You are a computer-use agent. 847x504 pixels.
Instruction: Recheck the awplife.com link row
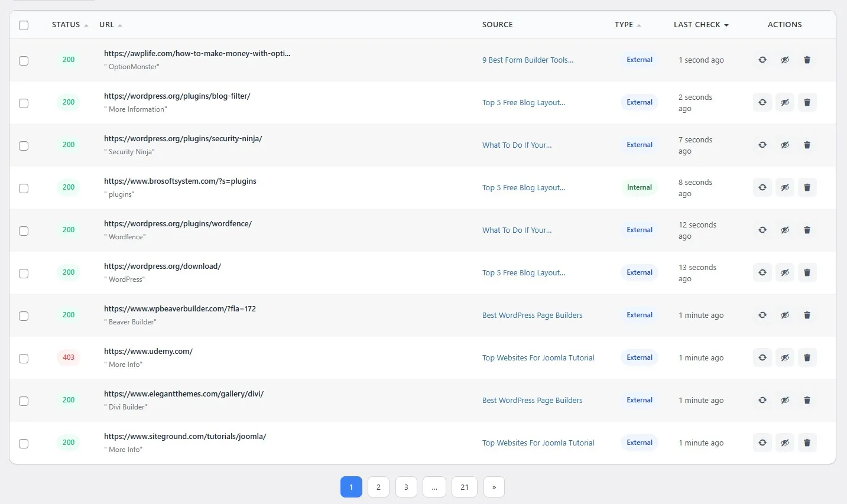tap(762, 60)
